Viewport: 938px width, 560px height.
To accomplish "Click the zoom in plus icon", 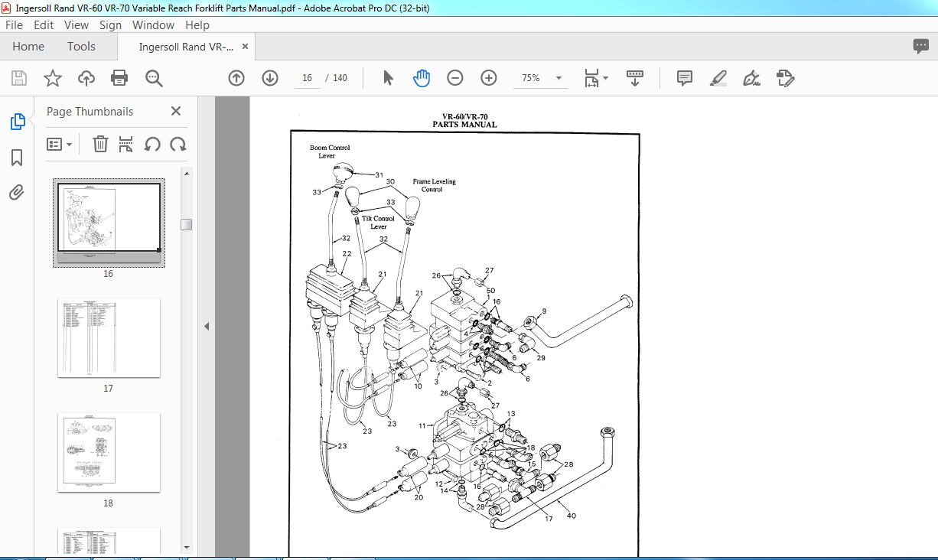I will click(489, 78).
